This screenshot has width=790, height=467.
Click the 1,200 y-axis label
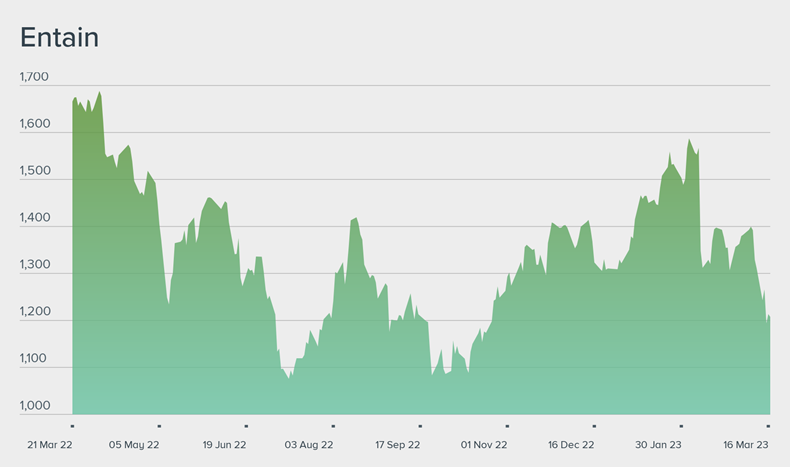34,312
